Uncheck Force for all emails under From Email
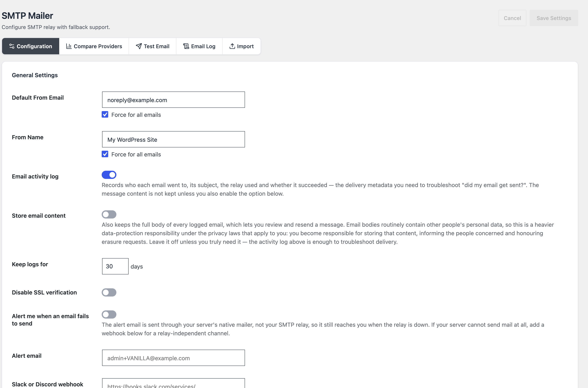The image size is (588, 388). tap(105, 114)
